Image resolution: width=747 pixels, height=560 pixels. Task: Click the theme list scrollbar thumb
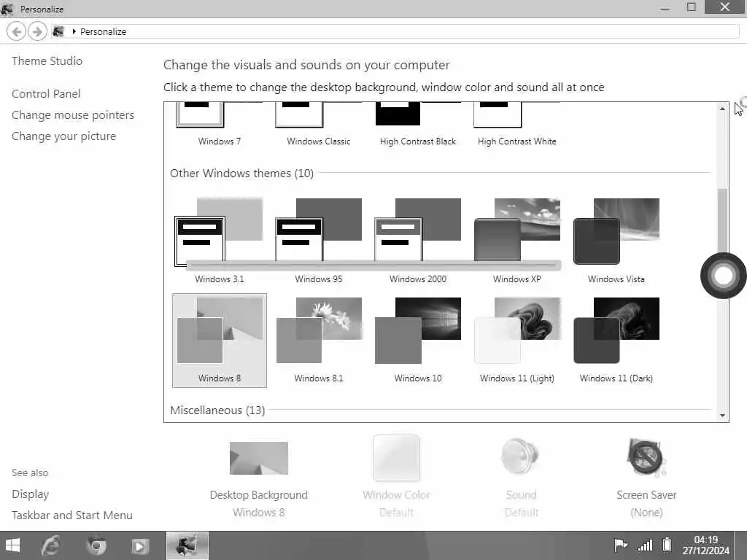pyautogui.click(x=722, y=222)
